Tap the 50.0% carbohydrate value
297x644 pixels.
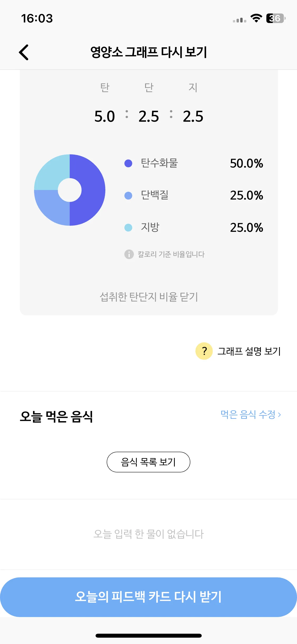coord(247,163)
